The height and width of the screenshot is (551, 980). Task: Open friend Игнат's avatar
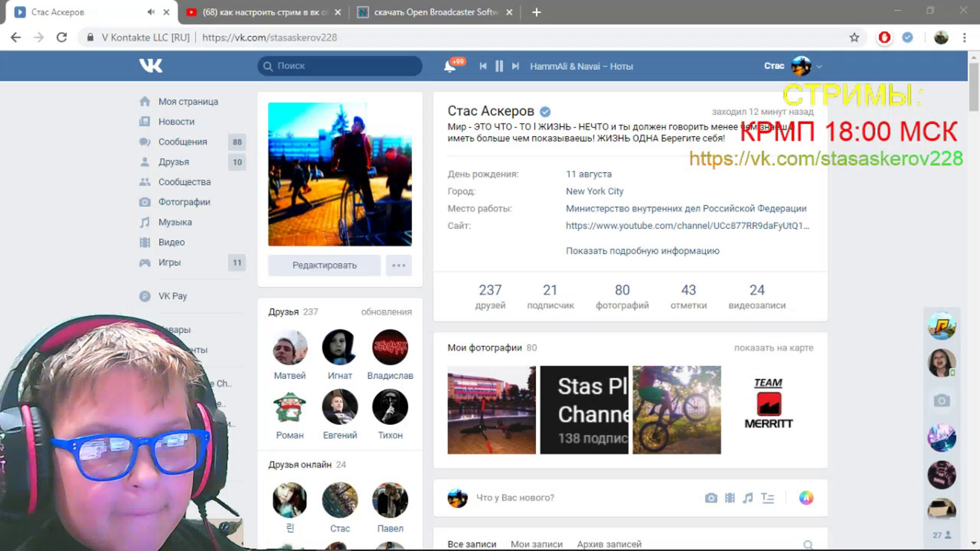[340, 347]
